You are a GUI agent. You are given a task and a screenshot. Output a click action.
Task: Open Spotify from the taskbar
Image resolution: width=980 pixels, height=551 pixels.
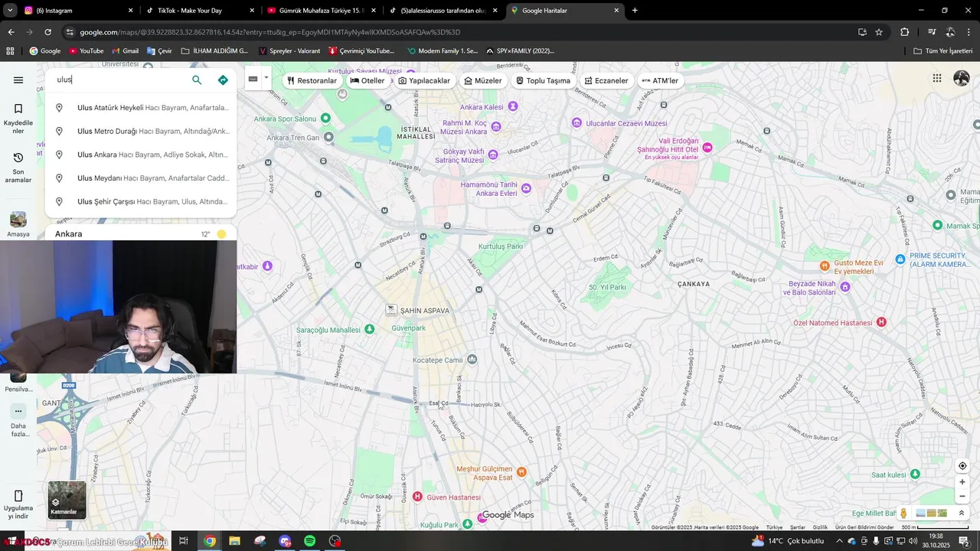click(310, 541)
